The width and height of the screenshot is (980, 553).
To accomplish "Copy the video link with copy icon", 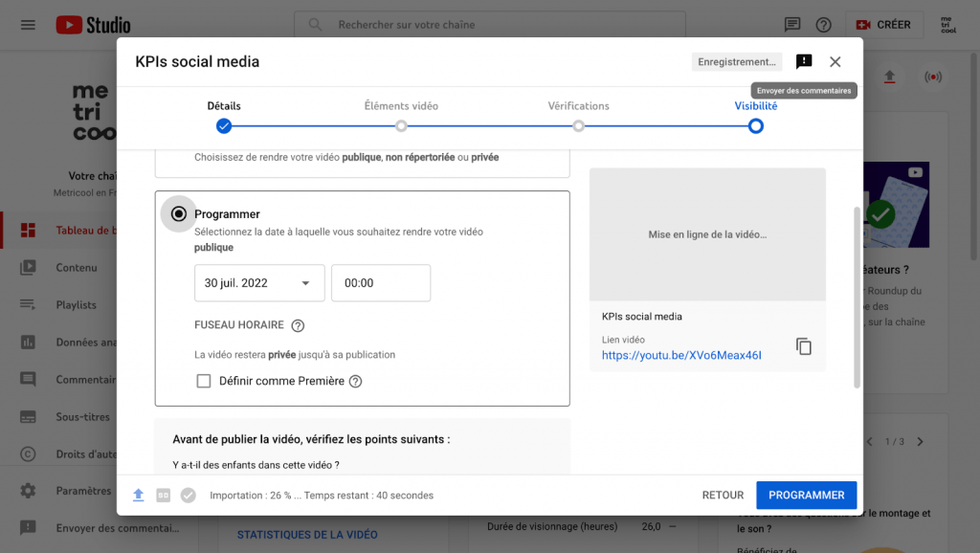I will [x=804, y=346].
